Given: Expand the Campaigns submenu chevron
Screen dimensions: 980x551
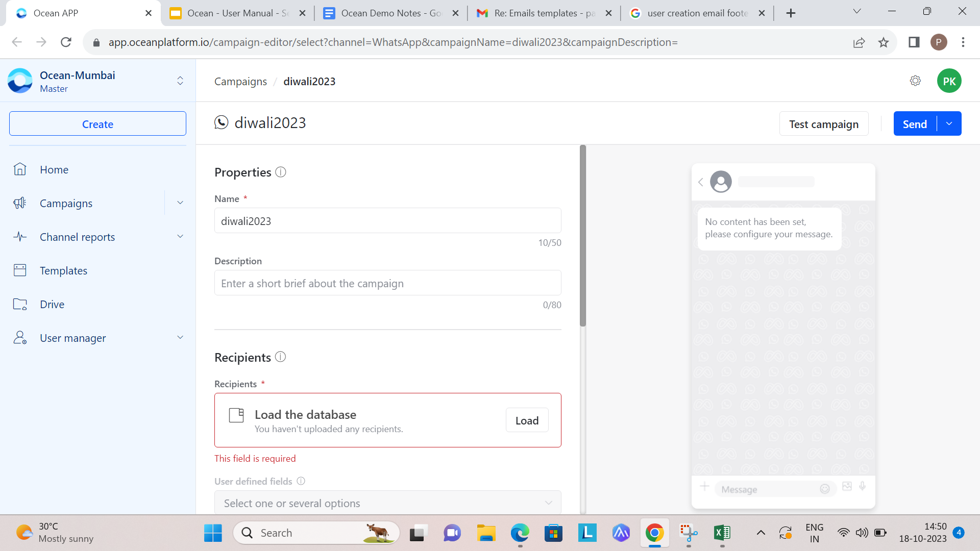Looking at the screenshot, I should coord(180,203).
